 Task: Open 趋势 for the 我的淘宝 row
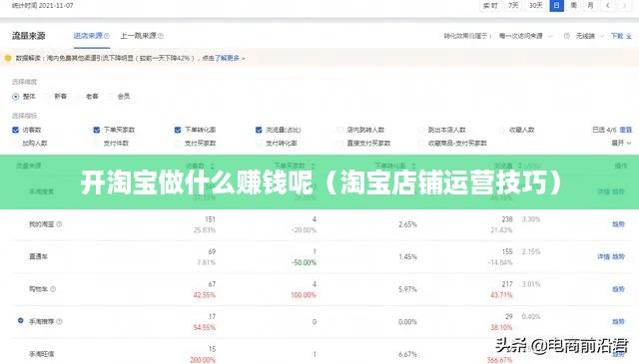(618, 224)
